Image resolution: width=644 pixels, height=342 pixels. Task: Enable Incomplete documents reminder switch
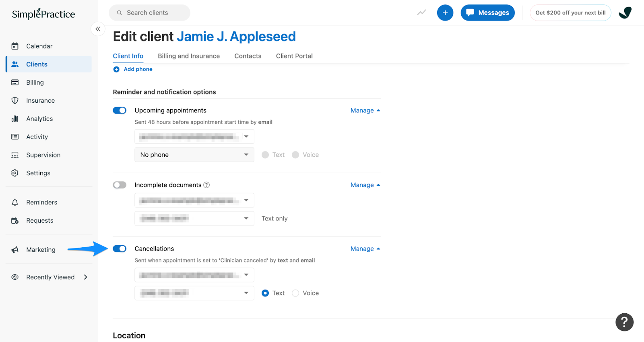pyautogui.click(x=120, y=185)
